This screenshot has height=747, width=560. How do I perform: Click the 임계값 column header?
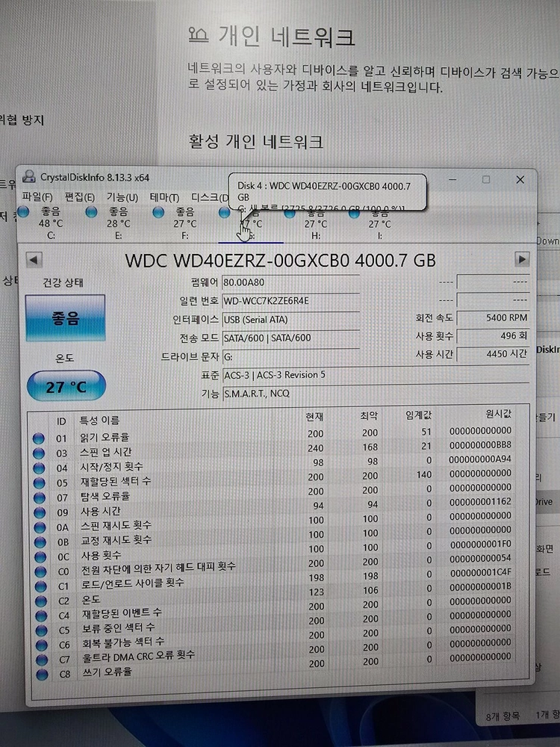pos(417,415)
